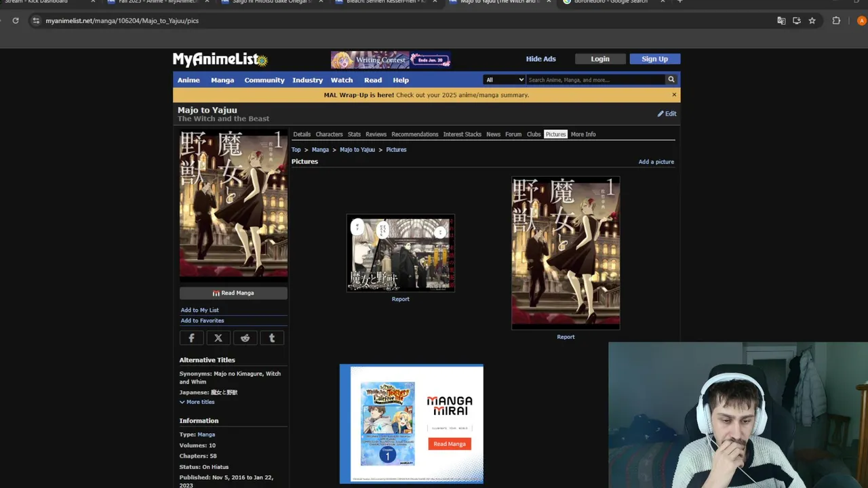868x488 pixels.
Task: Open the Anime navigation menu
Action: pos(189,80)
